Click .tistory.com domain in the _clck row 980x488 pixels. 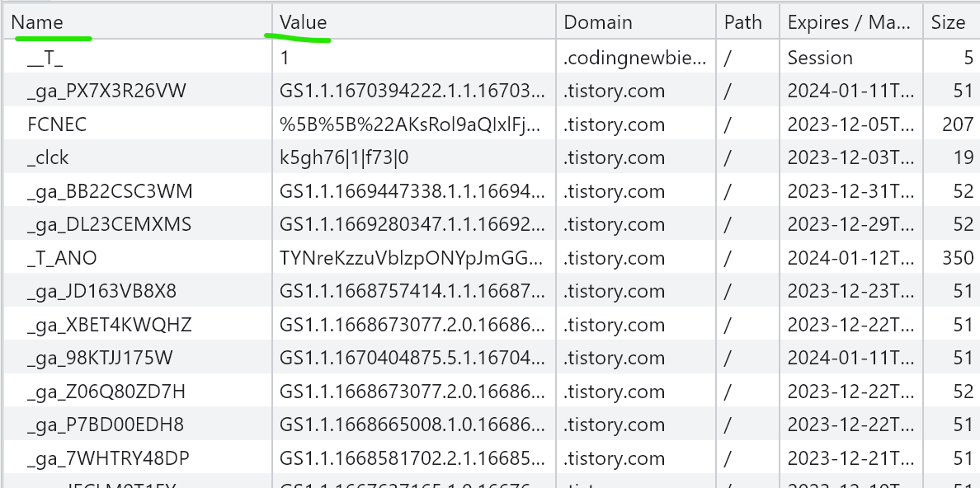(614, 157)
